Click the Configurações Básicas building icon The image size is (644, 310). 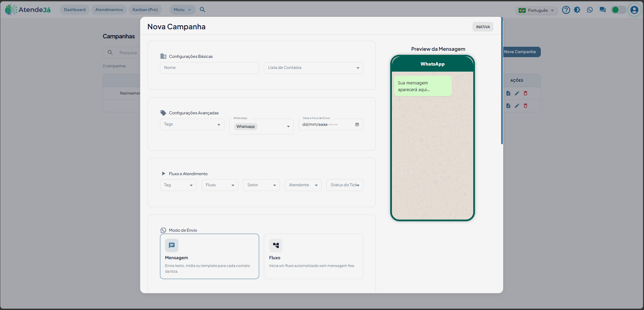click(x=163, y=56)
